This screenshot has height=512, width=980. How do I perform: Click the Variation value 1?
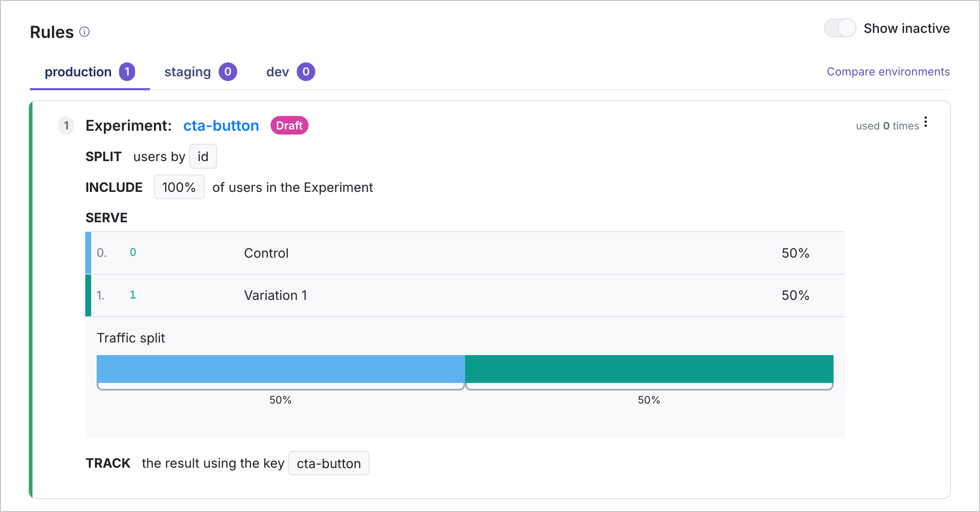click(133, 295)
